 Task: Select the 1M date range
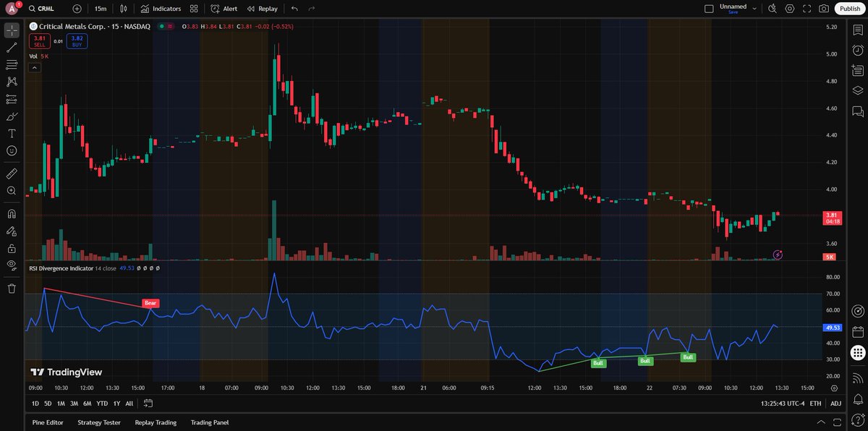(61, 404)
